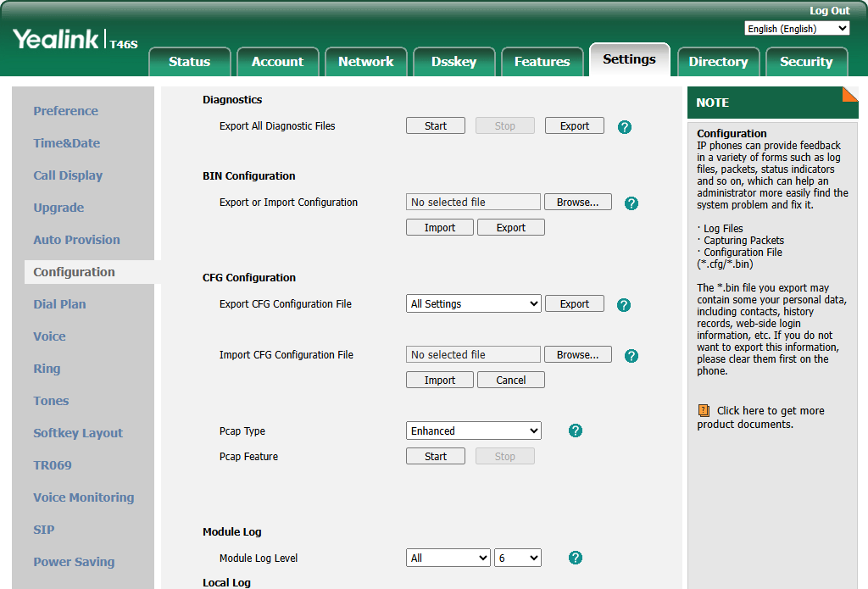Image resolution: width=868 pixels, height=589 pixels.
Task: Click the Log Out link
Action: coord(829,11)
